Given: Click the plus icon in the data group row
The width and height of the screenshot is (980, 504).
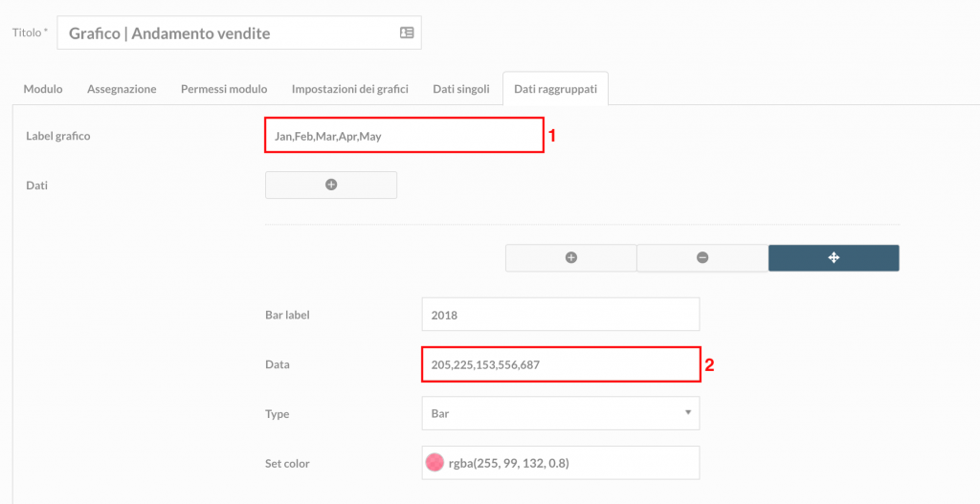Looking at the screenshot, I should (x=570, y=257).
